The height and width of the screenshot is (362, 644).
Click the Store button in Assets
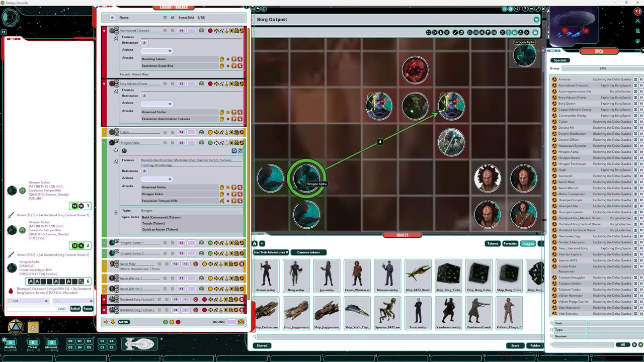[x=515, y=345]
